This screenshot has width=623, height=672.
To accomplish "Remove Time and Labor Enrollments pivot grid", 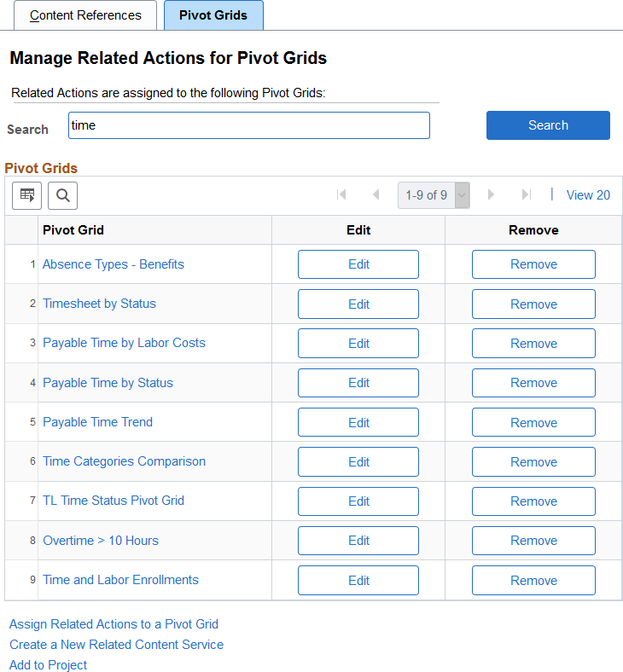I will [x=533, y=581].
